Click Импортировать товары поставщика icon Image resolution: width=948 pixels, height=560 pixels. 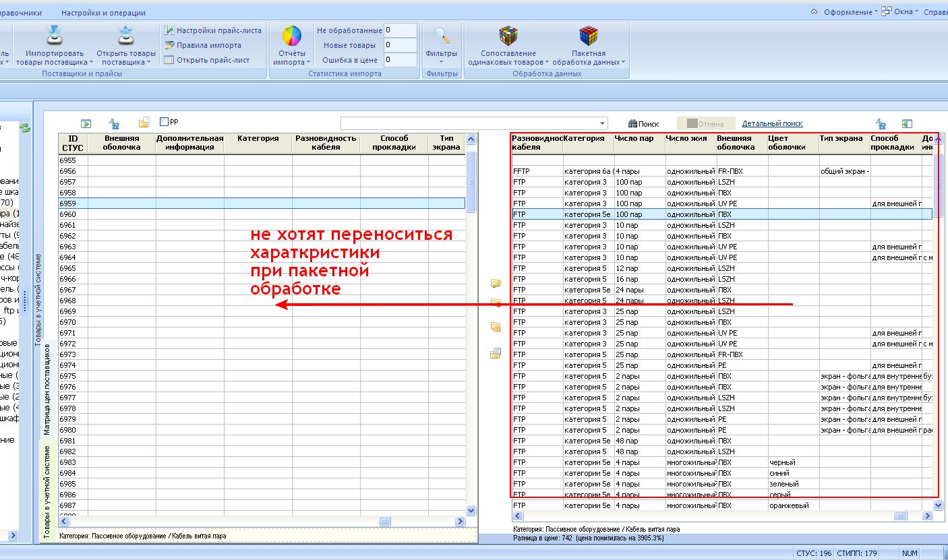tap(55, 36)
